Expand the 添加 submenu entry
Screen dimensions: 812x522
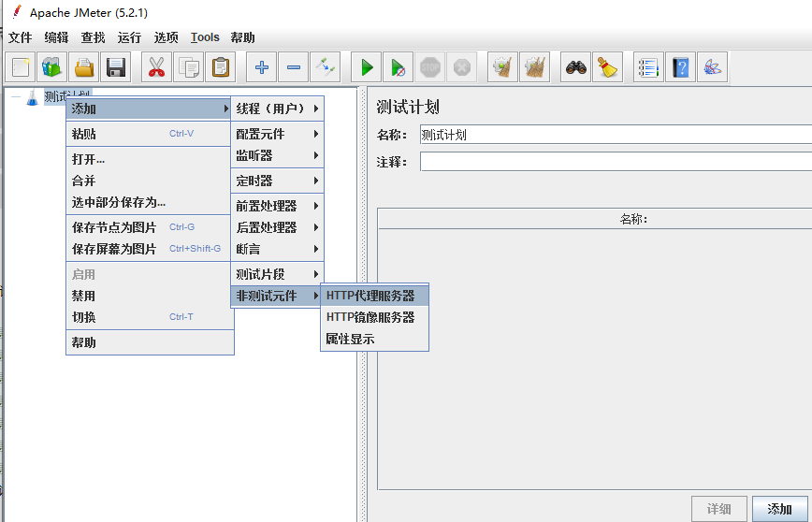click(x=149, y=109)
